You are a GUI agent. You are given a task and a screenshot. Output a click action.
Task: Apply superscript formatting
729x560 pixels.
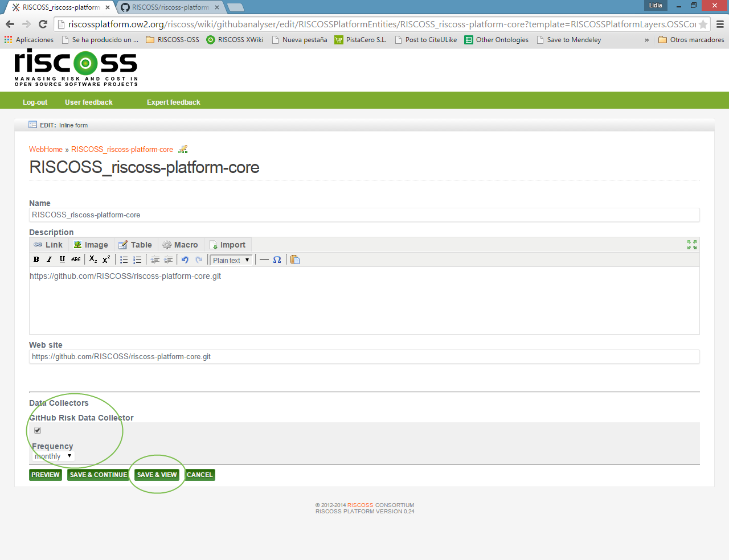tap(107, 260)
